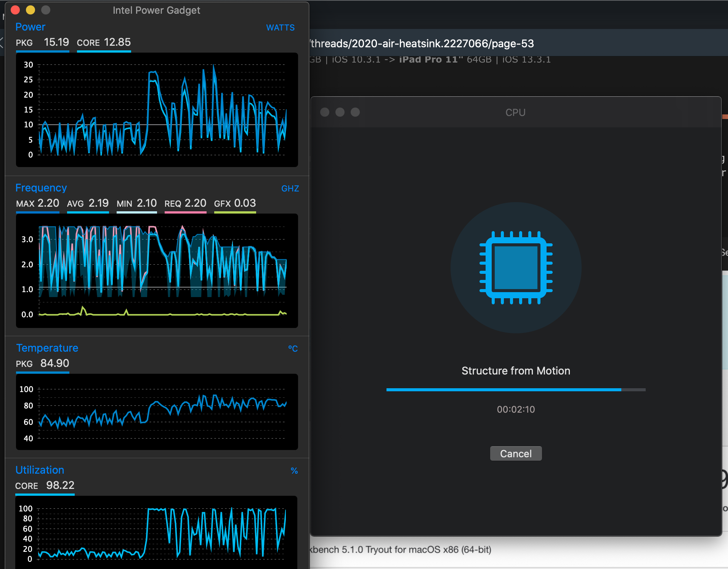
Task: Click the CPU chip icon in benchmark window
Action: pos(516,268)
